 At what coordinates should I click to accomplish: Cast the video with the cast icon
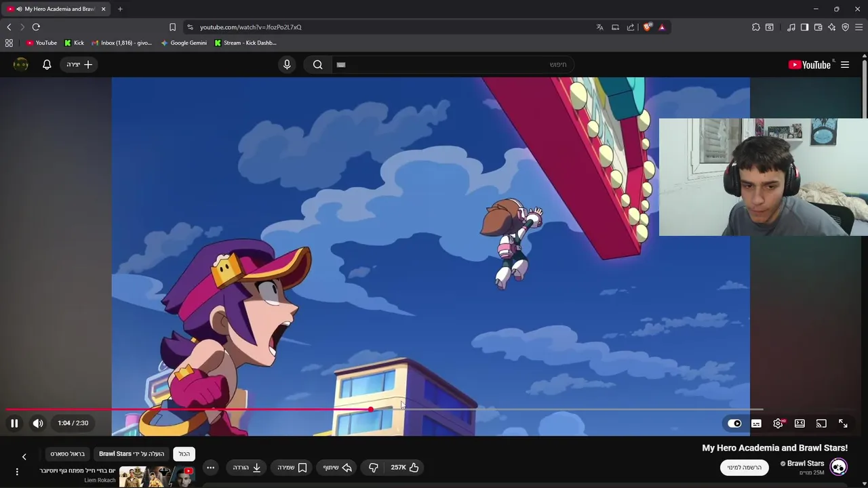pos(821,424)
